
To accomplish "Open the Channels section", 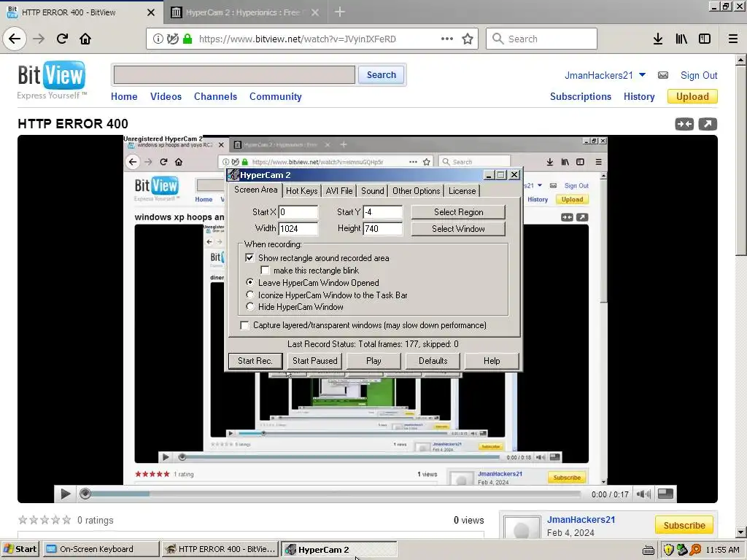I will click(x=215, y=97).
